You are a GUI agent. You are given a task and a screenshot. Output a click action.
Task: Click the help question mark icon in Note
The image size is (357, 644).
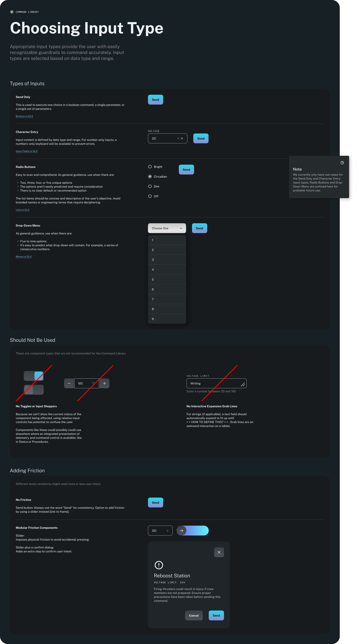coord(342,163)
